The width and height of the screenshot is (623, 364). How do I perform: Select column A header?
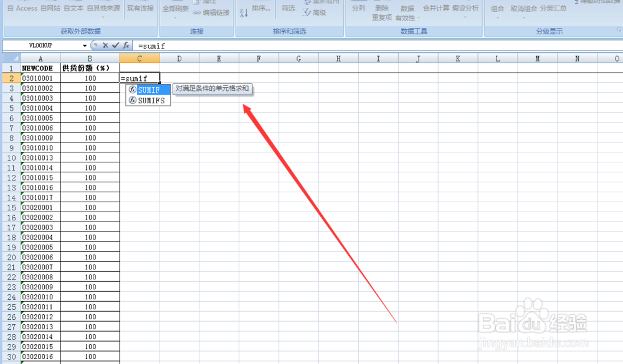coord(40,58)
